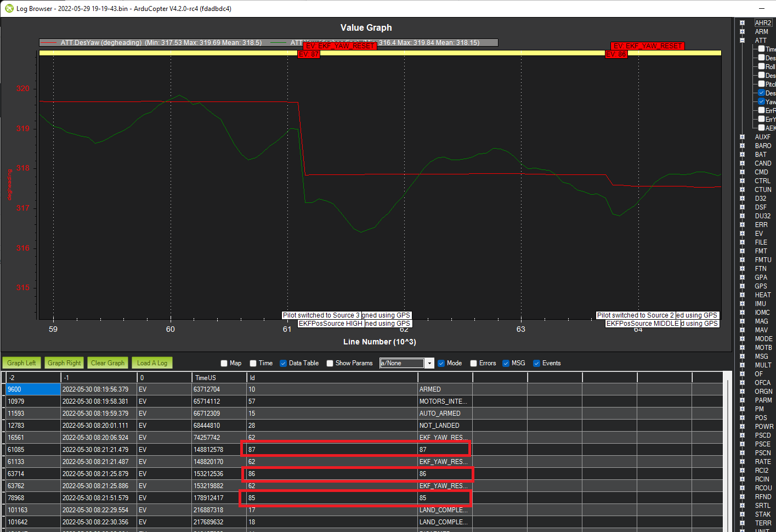Disable the Events checkbox
Viewport: 776px width, 532px height.
(536, 363)
